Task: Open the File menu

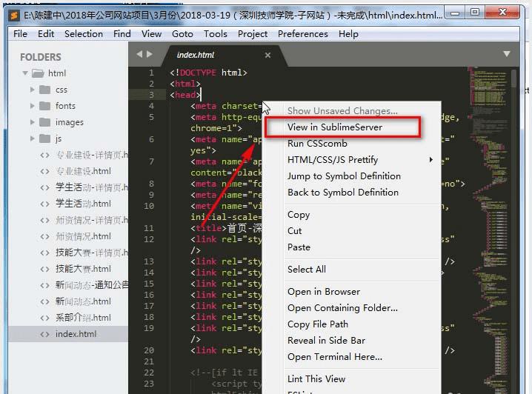Action: 20,34
